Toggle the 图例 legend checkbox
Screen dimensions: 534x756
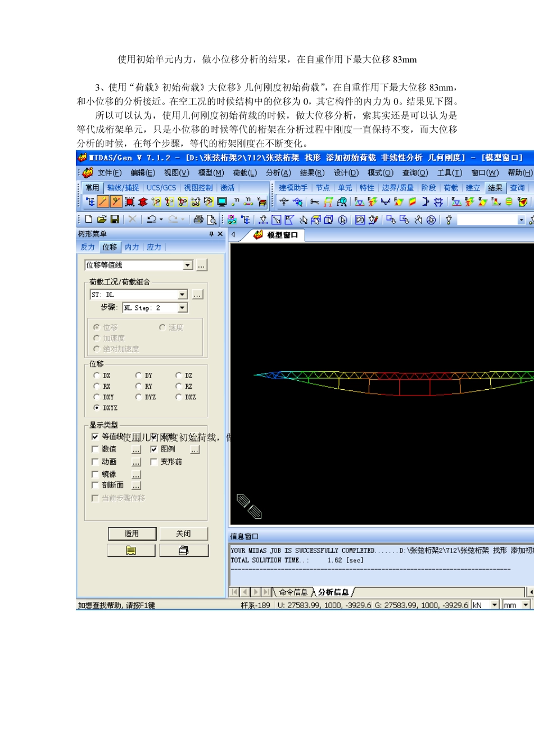click(x=153, y=449)
